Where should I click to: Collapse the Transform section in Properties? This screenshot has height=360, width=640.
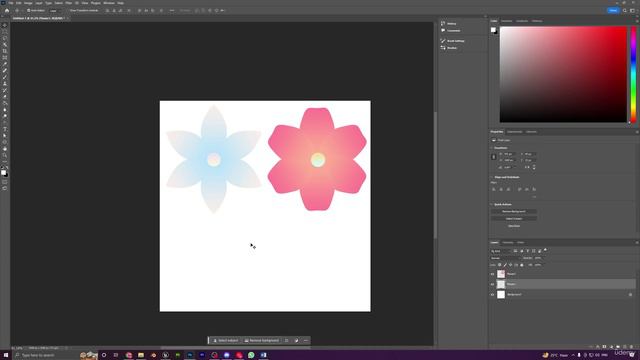tap(491, 148)
